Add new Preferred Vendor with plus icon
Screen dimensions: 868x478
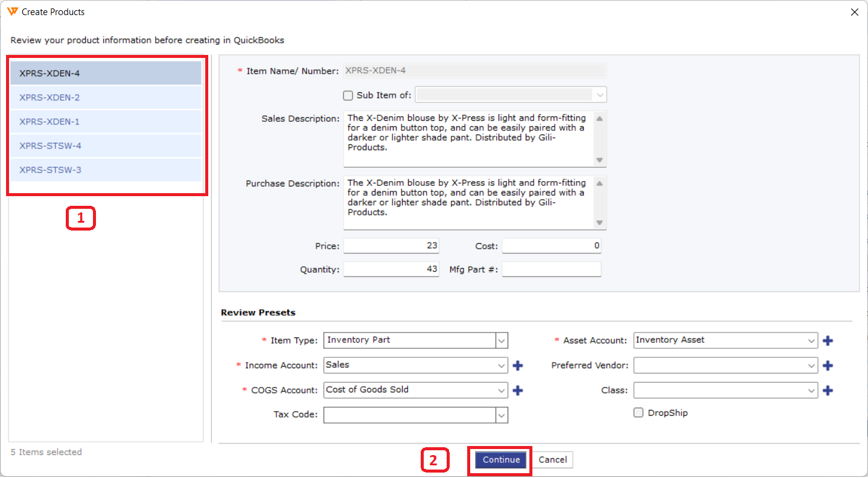(x=828, y=365)
